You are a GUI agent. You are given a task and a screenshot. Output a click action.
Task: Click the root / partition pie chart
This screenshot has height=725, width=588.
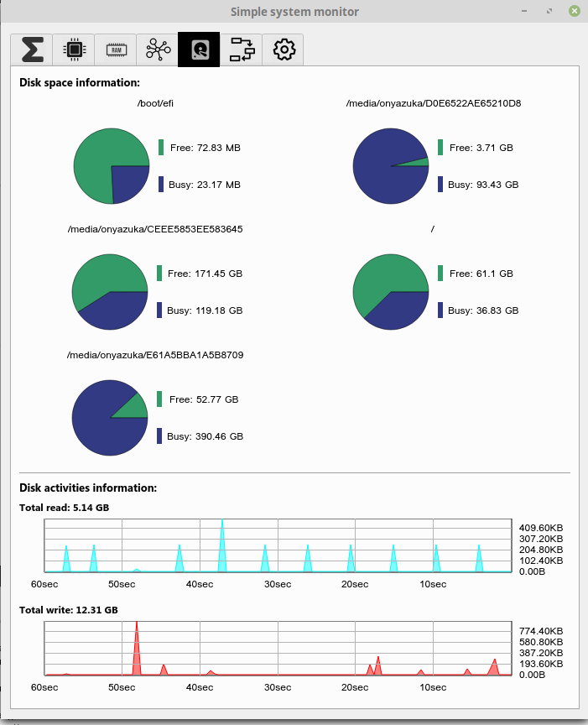[x=391, y=292]
